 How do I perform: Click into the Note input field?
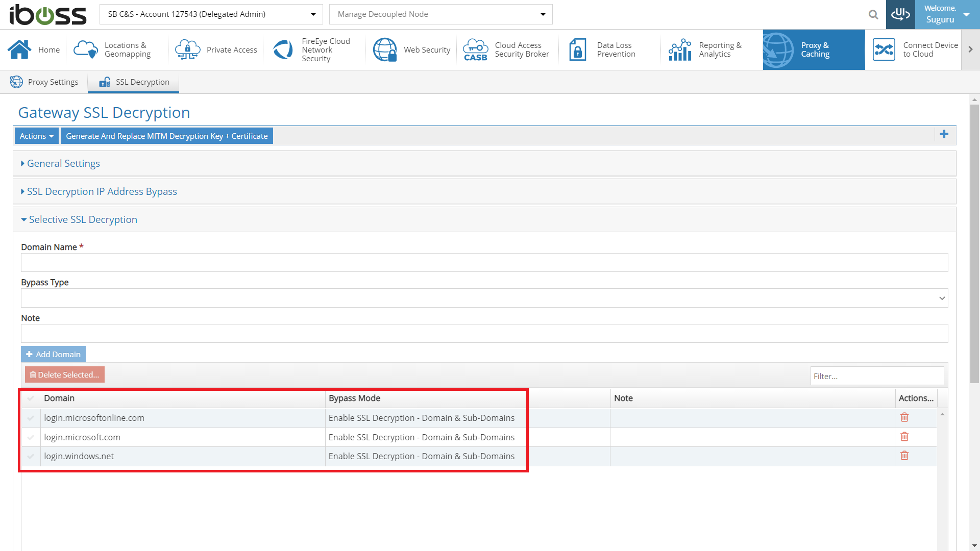[484, 334]
